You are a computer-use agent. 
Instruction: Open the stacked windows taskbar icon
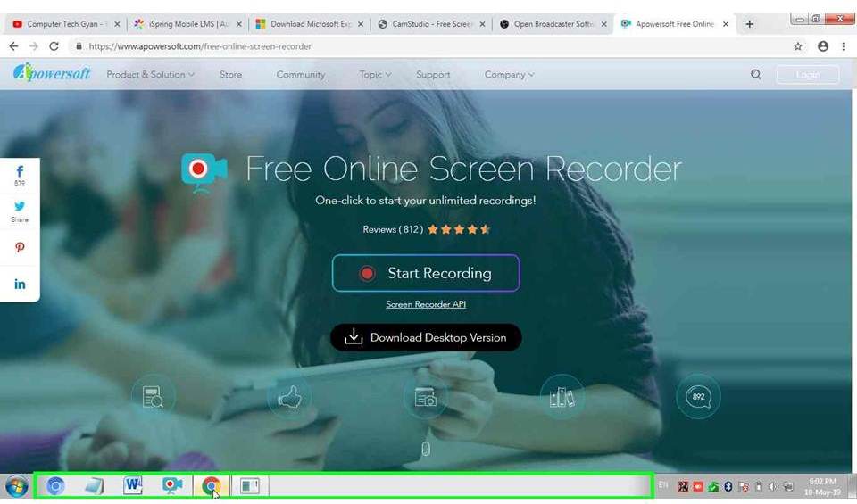coord(94,485)
